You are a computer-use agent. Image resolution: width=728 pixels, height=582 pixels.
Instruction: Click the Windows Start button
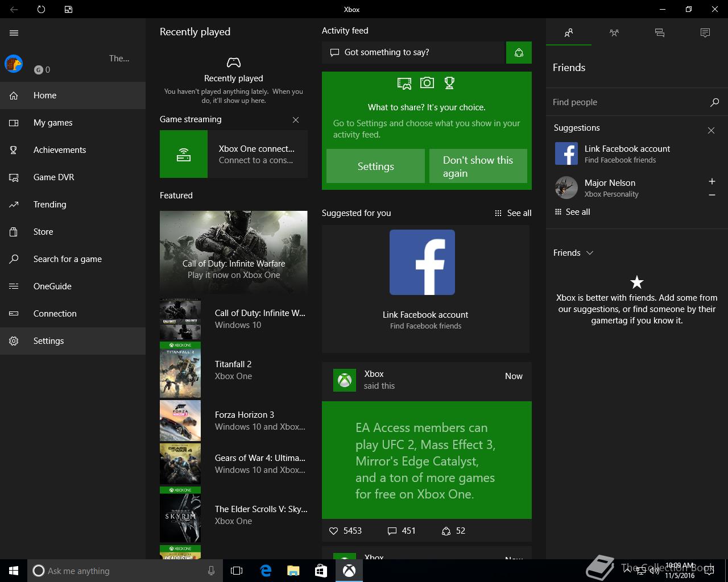(x=14, y=571)
